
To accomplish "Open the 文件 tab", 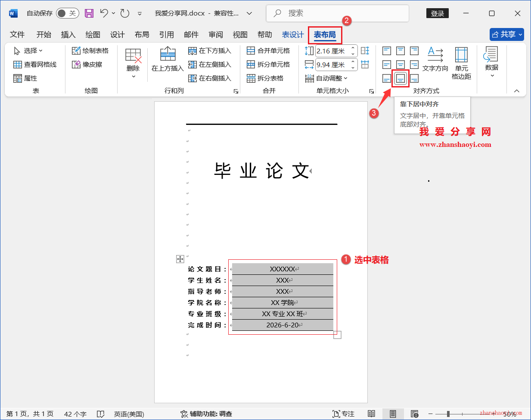I will [17, 34].
